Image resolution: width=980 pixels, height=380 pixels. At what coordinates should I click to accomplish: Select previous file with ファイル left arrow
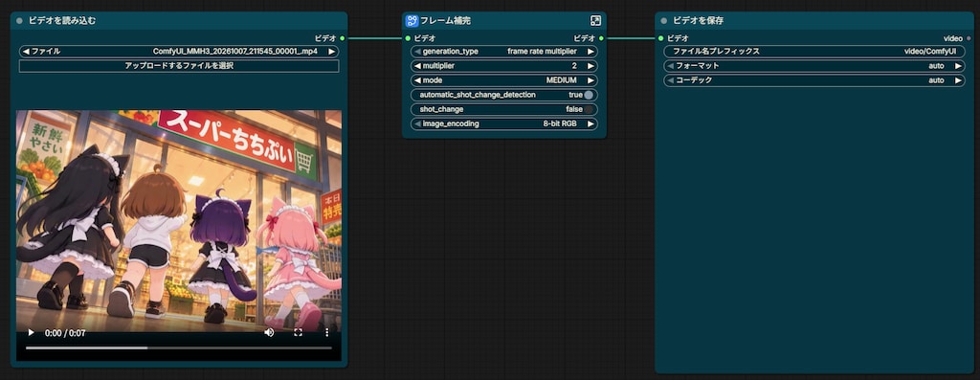point(26,52)
